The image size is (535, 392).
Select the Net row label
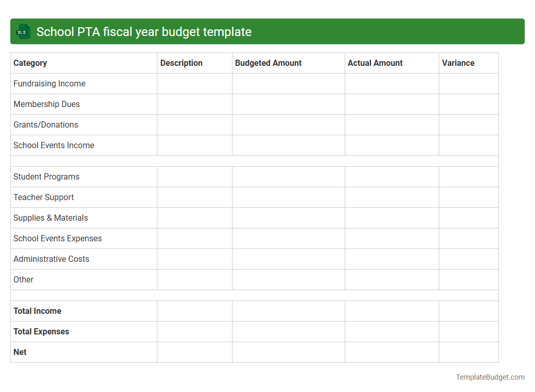click(x=20, y=352)
